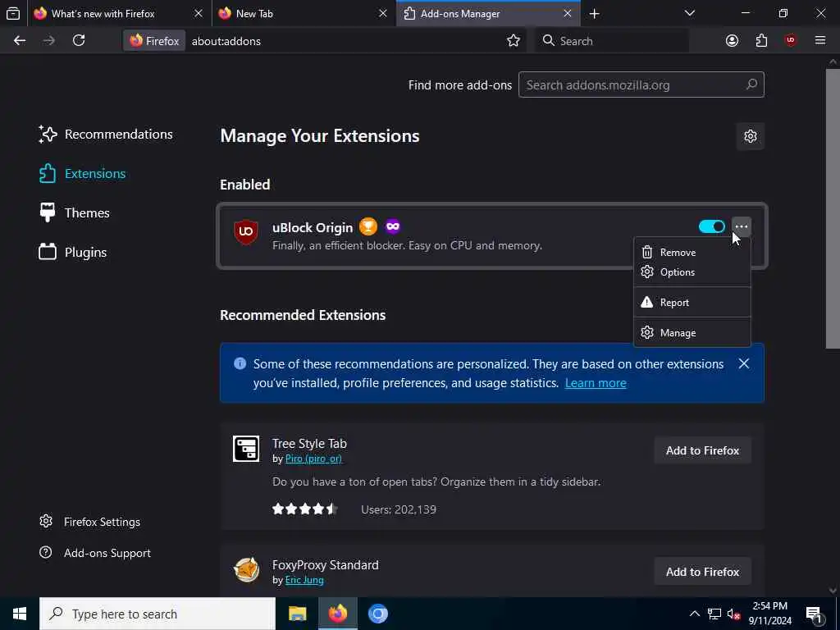Click the network tray icon
The height and width of the screenshot is (630, 840).
tap(714, 614)
